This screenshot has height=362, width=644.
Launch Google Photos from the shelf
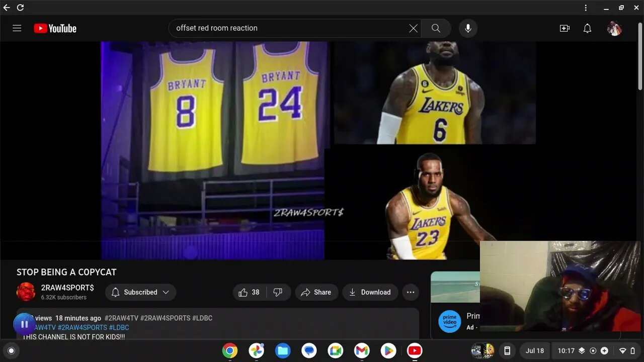257,350
